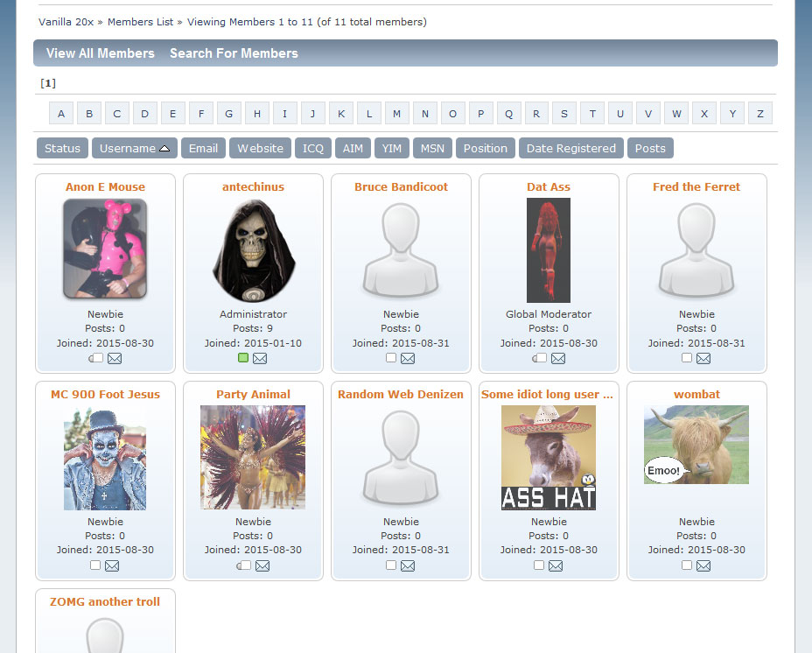The width and height of the screenshot is (812, 653).
Task: Click the email icon under Random Web Denizen
Action: 408,566
